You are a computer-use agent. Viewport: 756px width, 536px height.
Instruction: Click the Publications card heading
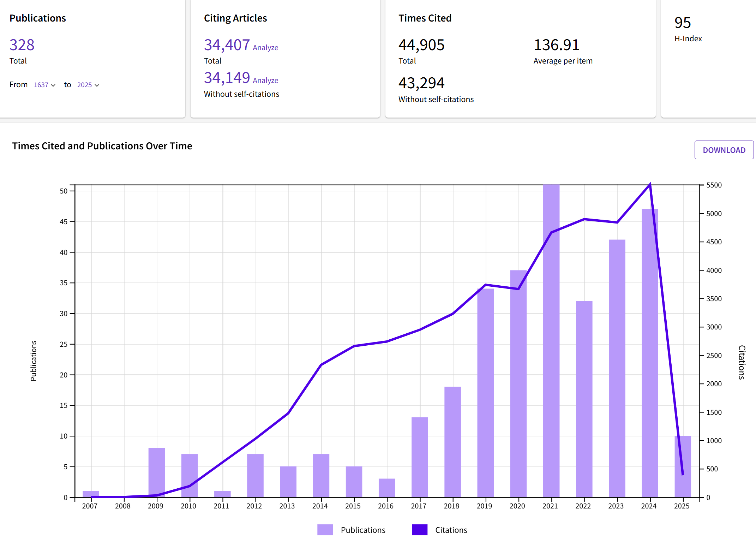(x=38, y=18)
